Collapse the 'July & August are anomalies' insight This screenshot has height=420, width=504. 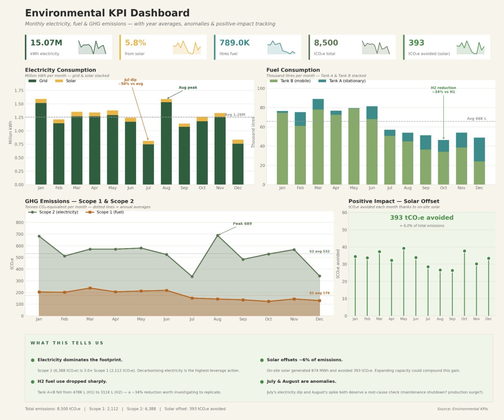tap(302, 381)
